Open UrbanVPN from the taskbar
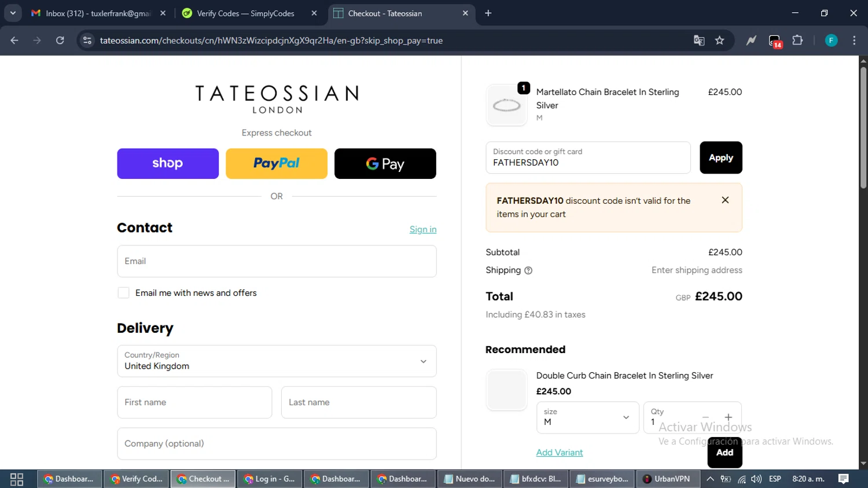The image size is (868, 488). click(x=667, y=479)
